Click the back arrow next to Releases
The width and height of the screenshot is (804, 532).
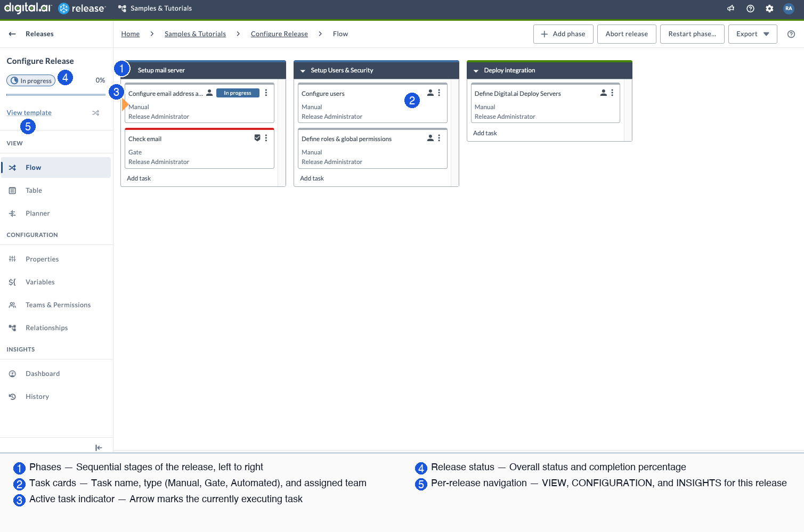tap(12, 34)
